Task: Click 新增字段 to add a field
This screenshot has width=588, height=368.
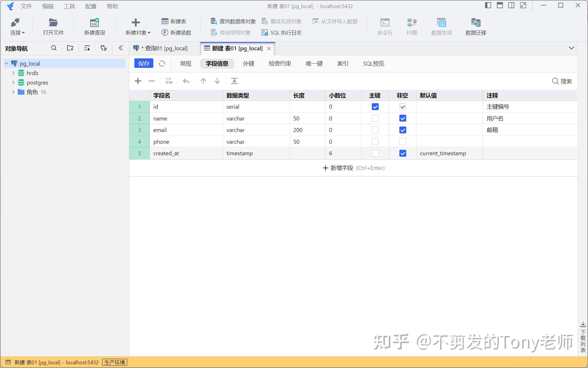Action: pyautogui.click(x=341, y=168)
